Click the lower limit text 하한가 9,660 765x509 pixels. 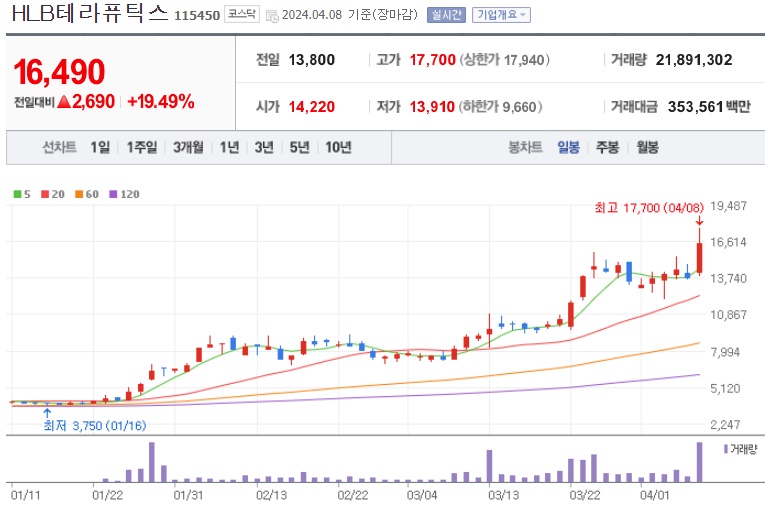[x=500, y=106]
